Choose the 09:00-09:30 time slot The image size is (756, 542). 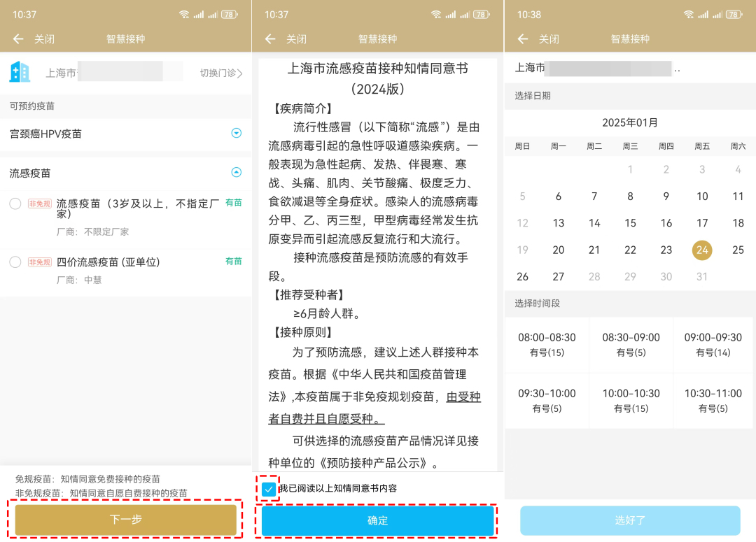pos(713,344)
